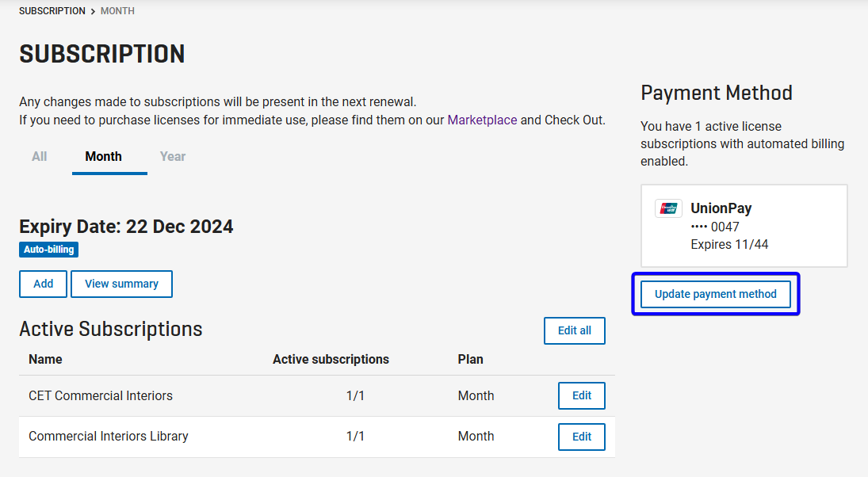The image size is (868, 477).
Task: Click the Edit all button
Action: click(574, 331)
